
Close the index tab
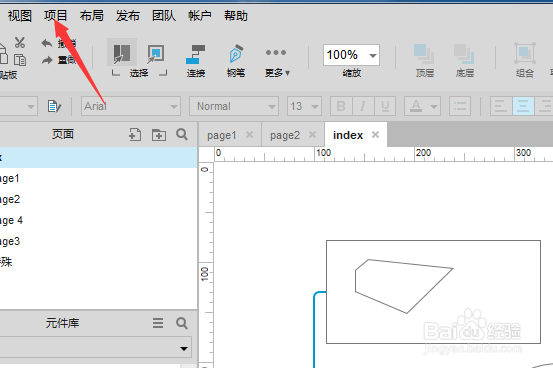[375, 134]
